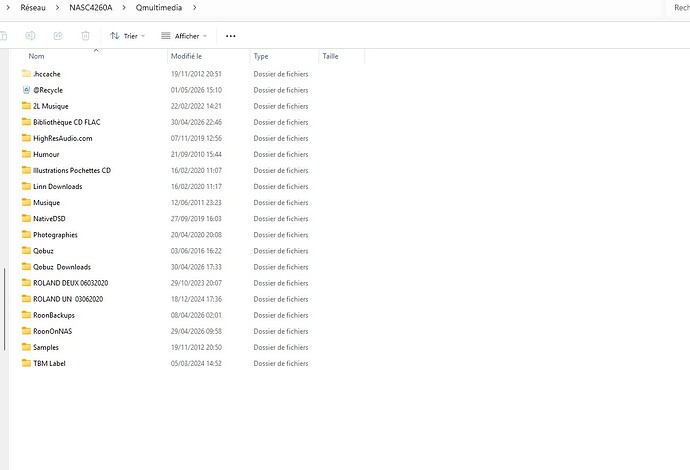This screenshot has height=470, width=690.
Task: Expand chevron before Réseau in breadcrumb
Action: (8, 7)
